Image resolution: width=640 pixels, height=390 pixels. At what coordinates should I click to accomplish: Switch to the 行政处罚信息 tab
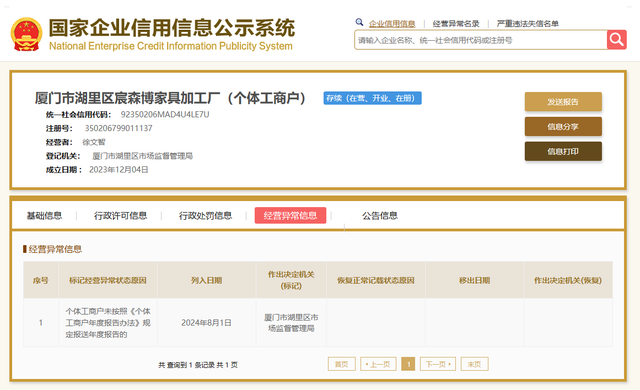(205, 215)
